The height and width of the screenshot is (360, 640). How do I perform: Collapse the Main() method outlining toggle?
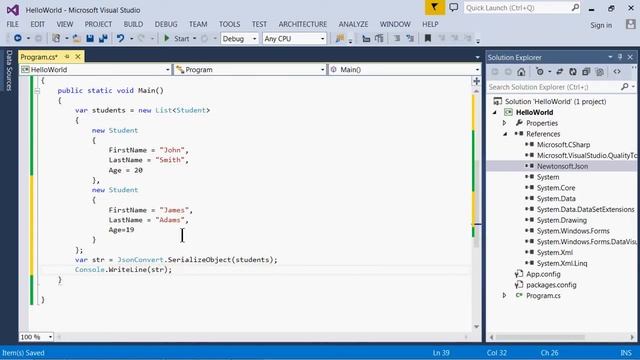(37, 91)
